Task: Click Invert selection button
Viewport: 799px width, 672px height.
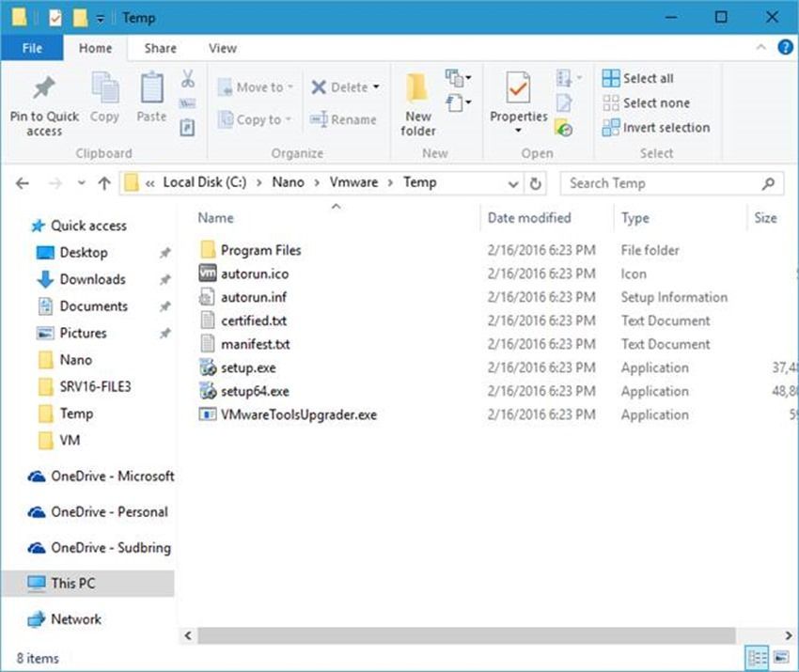Action: [x=656, y=128]
